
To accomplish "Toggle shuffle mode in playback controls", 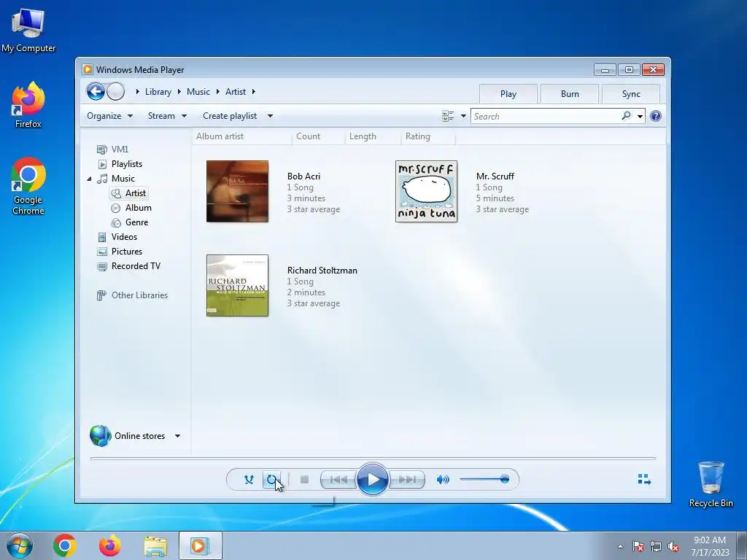I will pyautogui.click(x=249, y=480).
